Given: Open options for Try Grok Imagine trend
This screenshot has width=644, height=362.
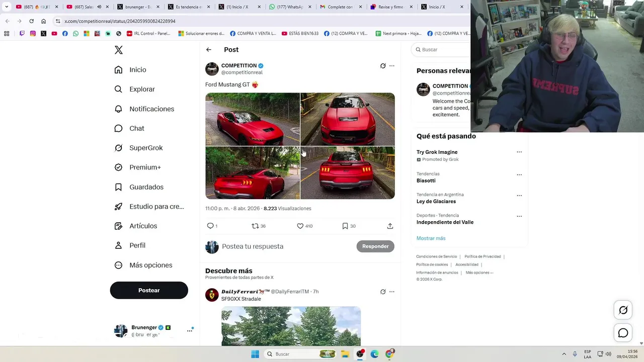Looking at the screenshot, I should pos(519,152).
